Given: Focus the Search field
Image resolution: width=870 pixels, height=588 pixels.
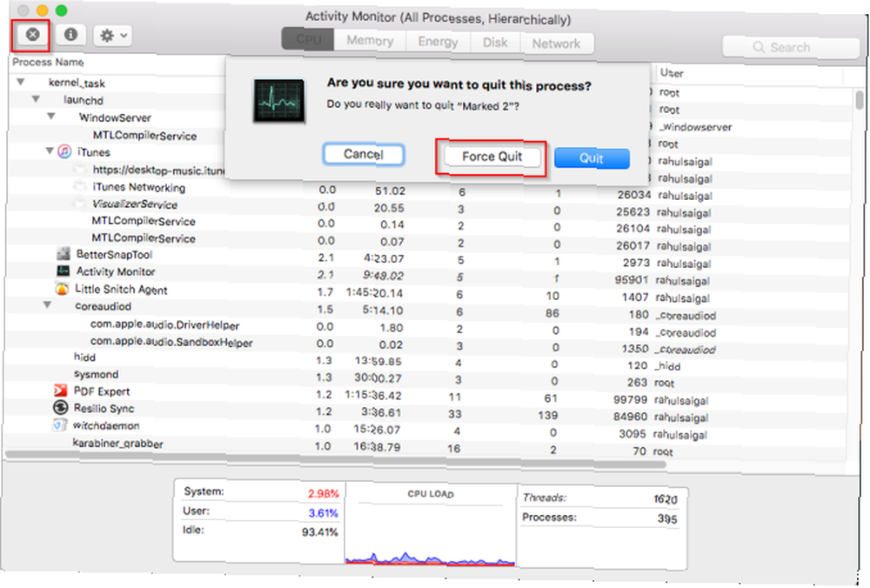Looking at the screenshot, I should (790, 48).
